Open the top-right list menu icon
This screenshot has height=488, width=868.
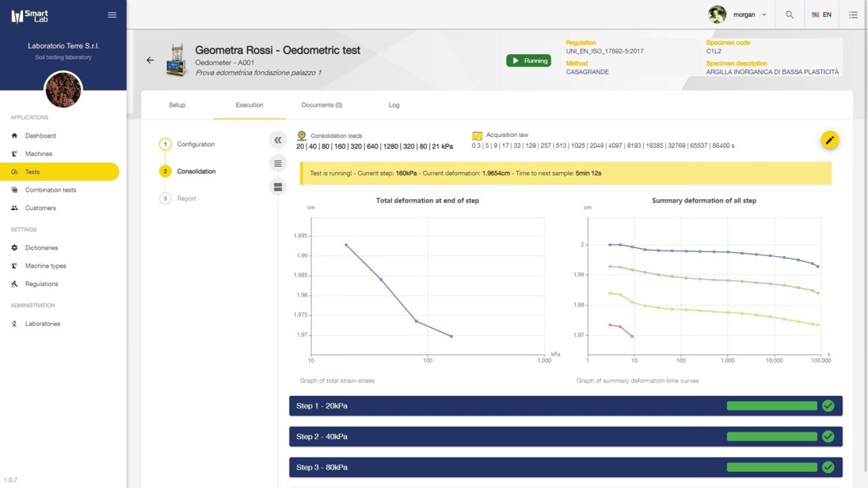(x=853, y=14)
